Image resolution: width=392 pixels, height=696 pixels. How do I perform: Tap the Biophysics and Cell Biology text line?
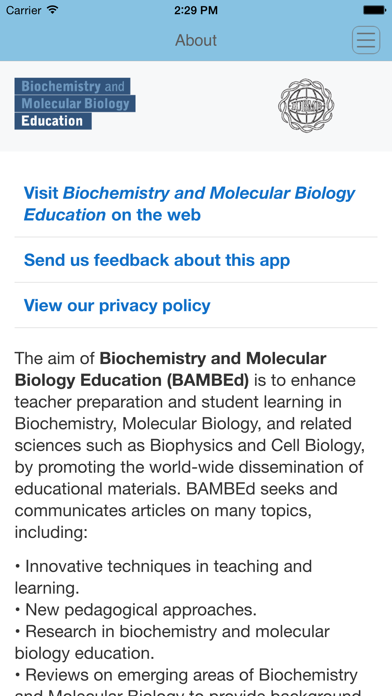[x=190, y=445]
